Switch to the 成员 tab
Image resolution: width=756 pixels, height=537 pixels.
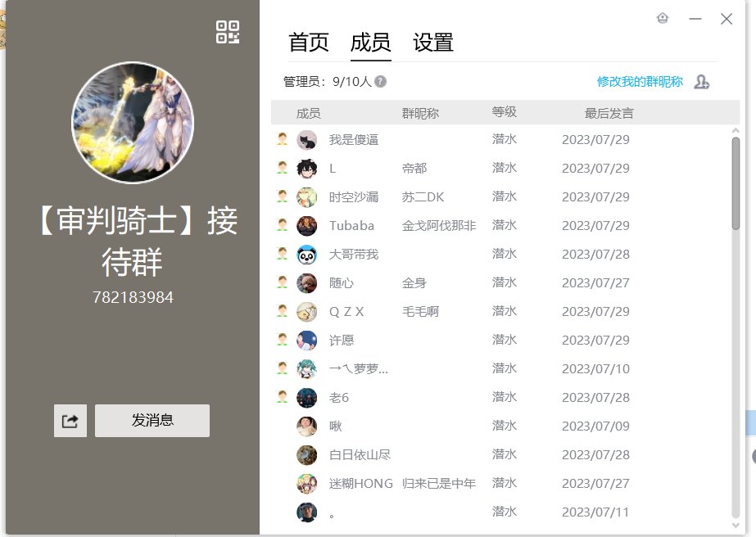pyautogui.click(x=371, y=43)
